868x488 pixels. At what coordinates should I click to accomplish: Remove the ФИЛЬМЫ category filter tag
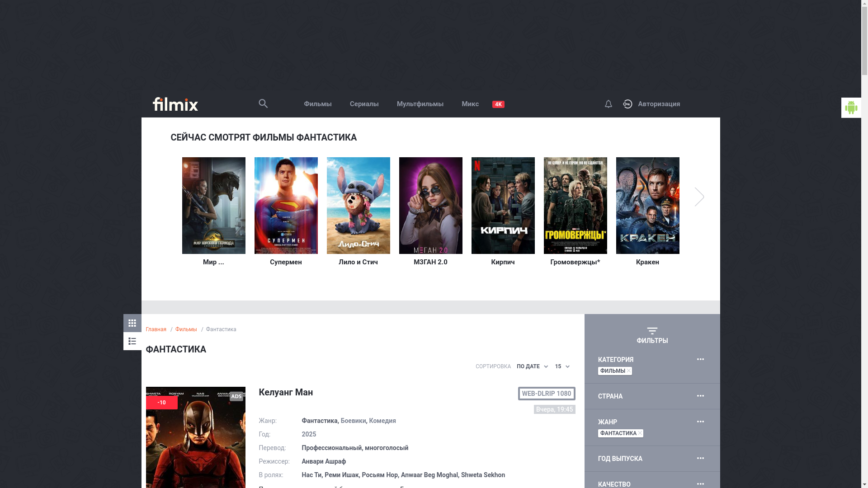pyautogui.click(x=628, y=371)
